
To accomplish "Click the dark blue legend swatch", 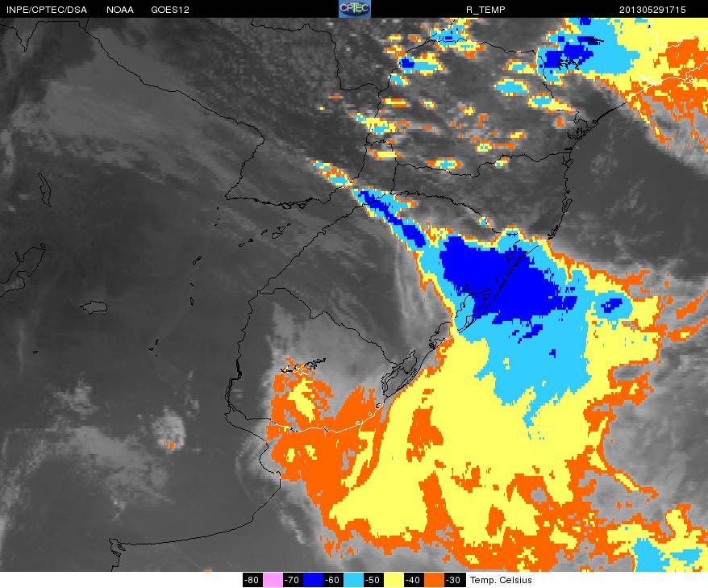I will (x=312, y=580).
